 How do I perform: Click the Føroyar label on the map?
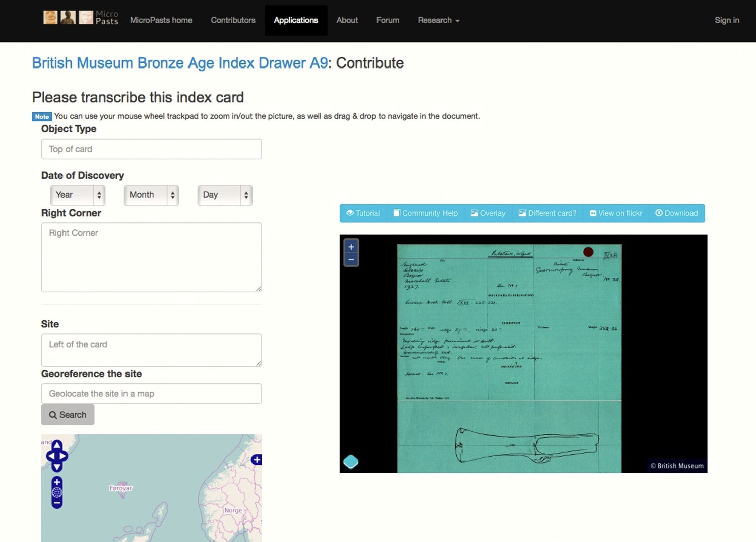(121, 488)
